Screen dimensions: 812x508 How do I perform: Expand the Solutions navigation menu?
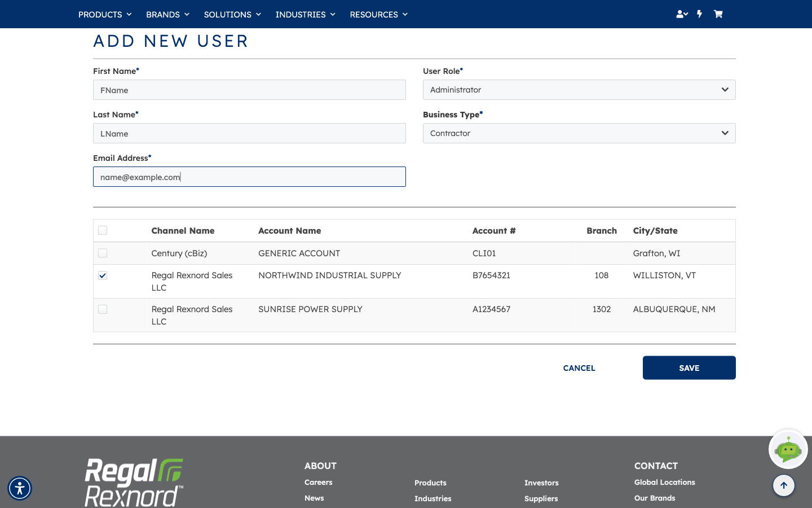[232, 14]
